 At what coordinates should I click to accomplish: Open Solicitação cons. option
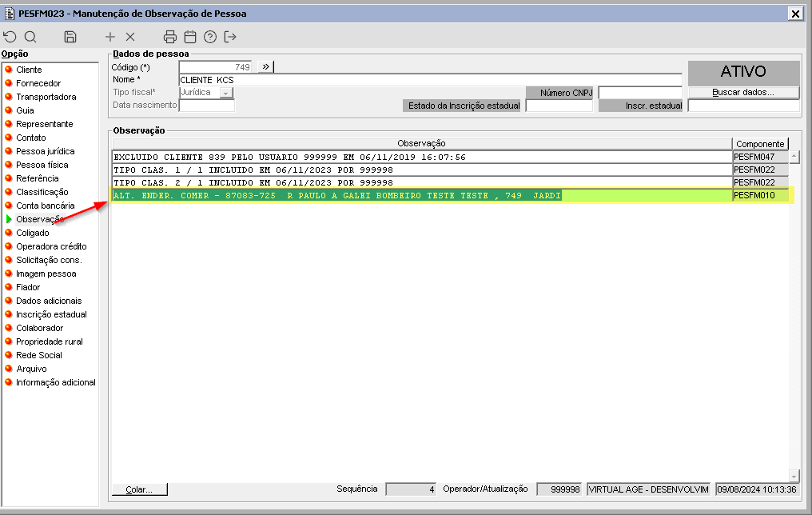(x=50, y=260)
